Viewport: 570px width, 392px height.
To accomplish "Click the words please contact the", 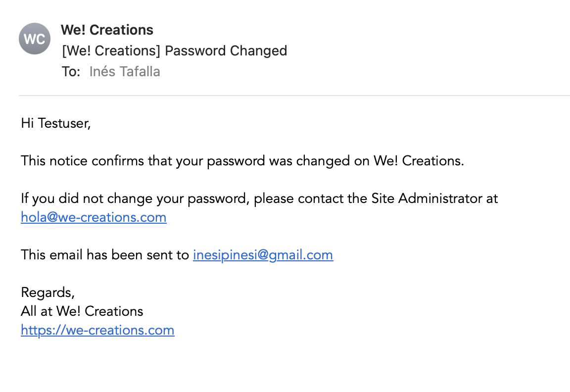I will [x=310, y=198].
